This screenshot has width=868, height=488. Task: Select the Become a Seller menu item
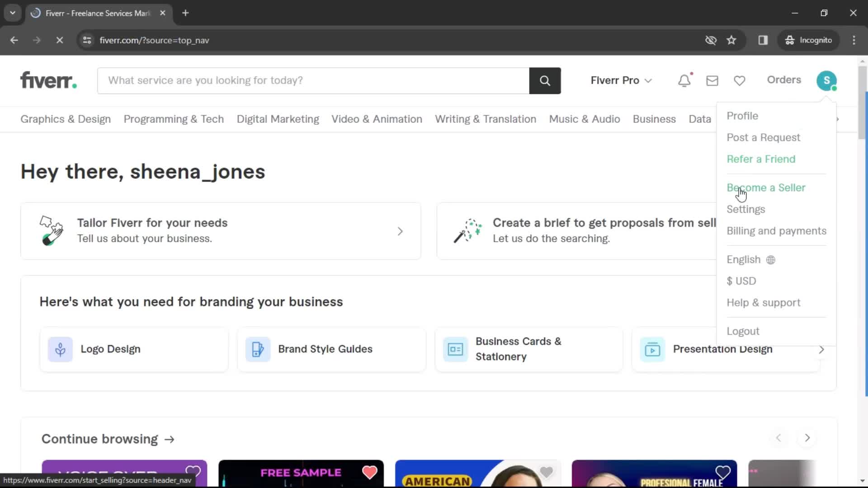pos(766,188)
